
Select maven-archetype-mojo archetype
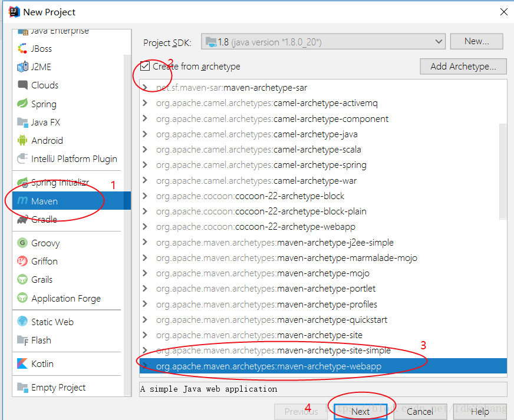(x=323, y=273)
